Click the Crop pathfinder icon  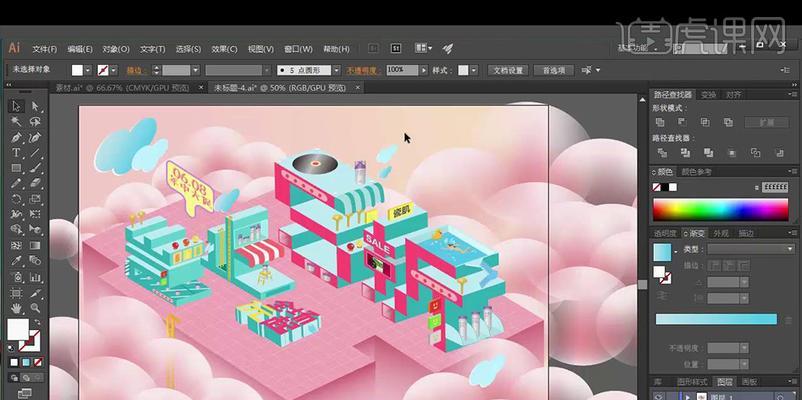tap(732, 152)
